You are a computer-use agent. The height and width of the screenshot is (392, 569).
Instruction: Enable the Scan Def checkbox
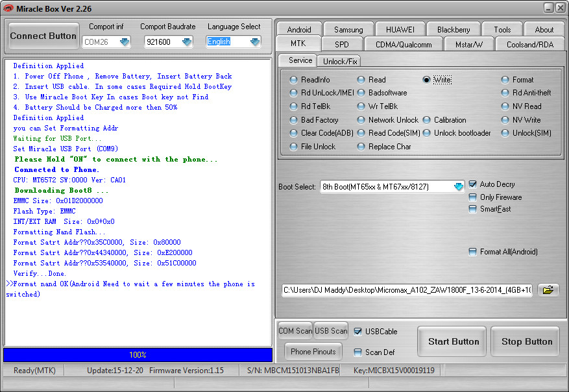point(357,352)
